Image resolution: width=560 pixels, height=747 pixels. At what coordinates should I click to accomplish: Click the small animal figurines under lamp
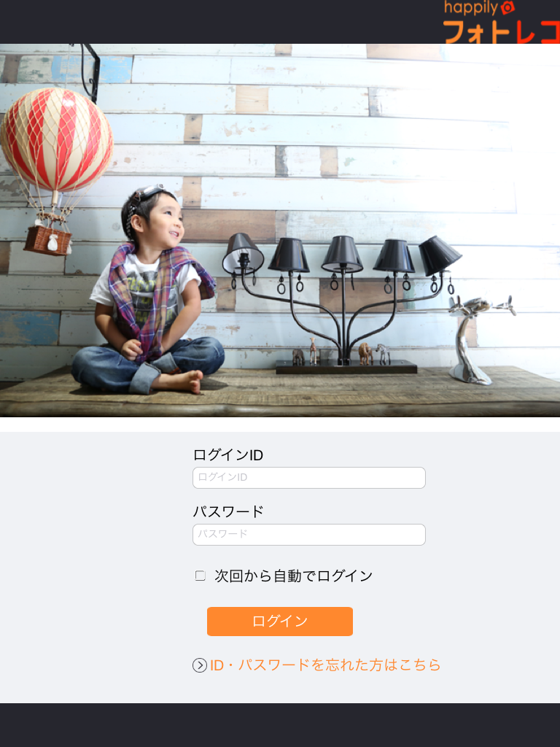click(x=341, y=353)
